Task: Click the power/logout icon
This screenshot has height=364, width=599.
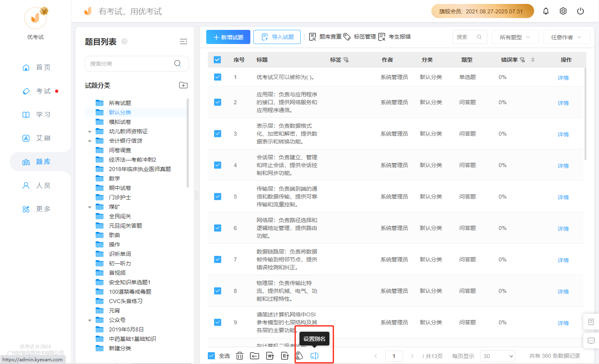Action: (581, 11)
